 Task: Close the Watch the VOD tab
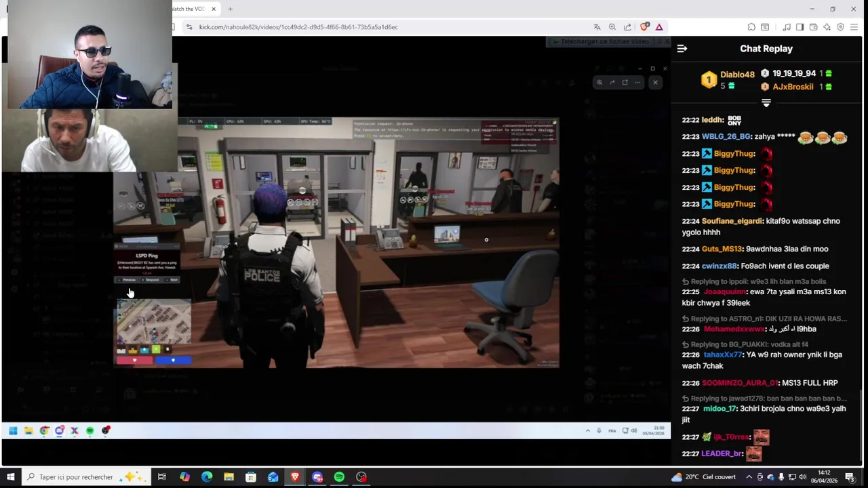pyautogui.click(x=214, y=9)
